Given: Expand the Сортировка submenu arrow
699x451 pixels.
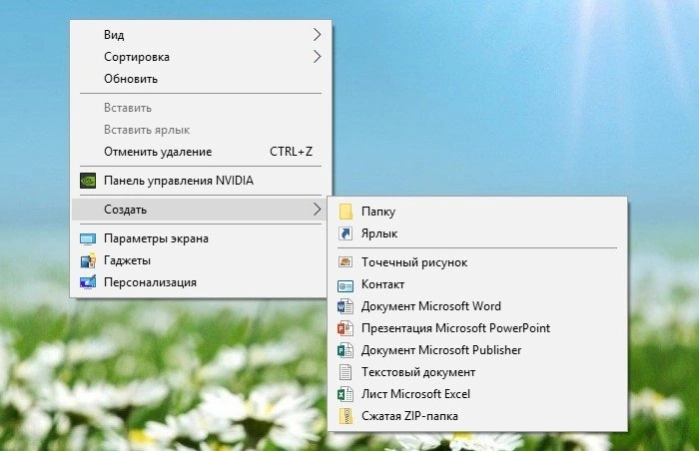Looking at the screenshot, I should pyautogui.click(x=317, y=57).
